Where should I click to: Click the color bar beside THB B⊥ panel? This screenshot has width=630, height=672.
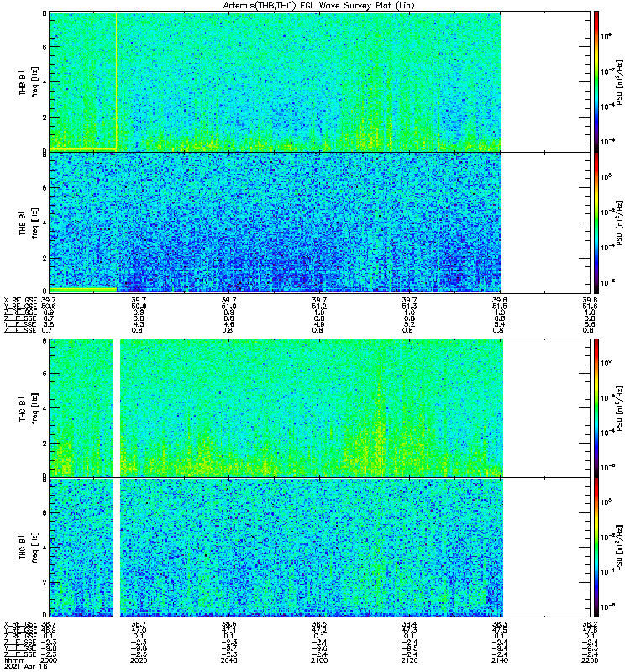coord(596,81)
